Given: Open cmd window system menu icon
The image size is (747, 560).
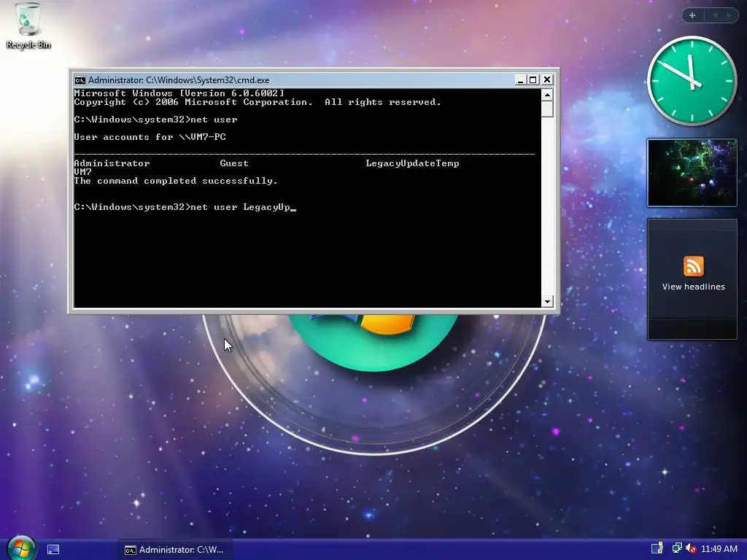Looking at the screenshot, I should 80,80.
